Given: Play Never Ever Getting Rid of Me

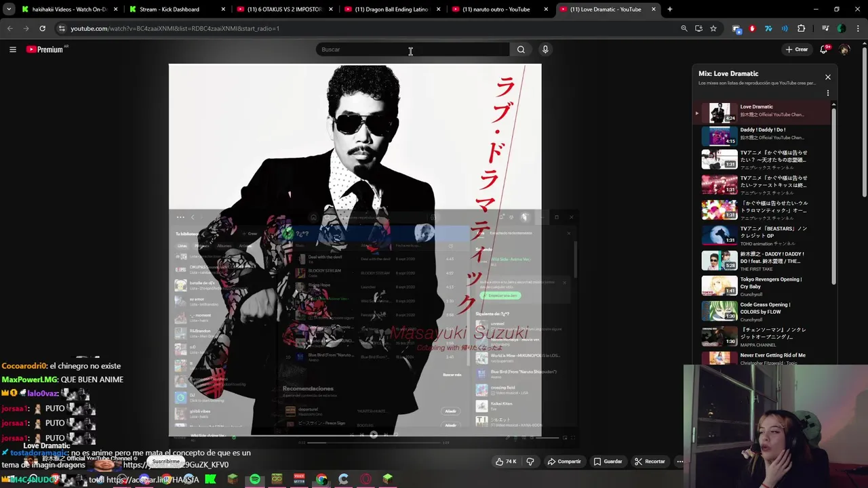Looking at the screenshot, I should coord(763,358).
